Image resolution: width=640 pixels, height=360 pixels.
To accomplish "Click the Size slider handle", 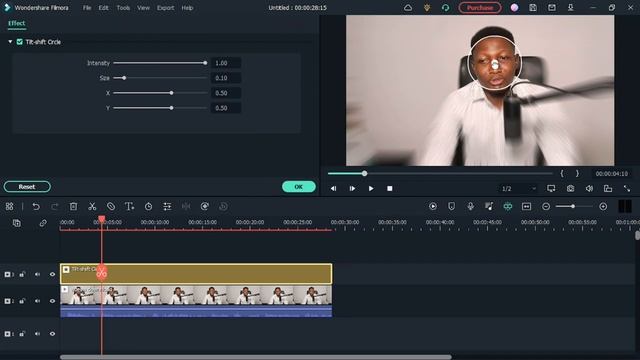I will [124, 78].
